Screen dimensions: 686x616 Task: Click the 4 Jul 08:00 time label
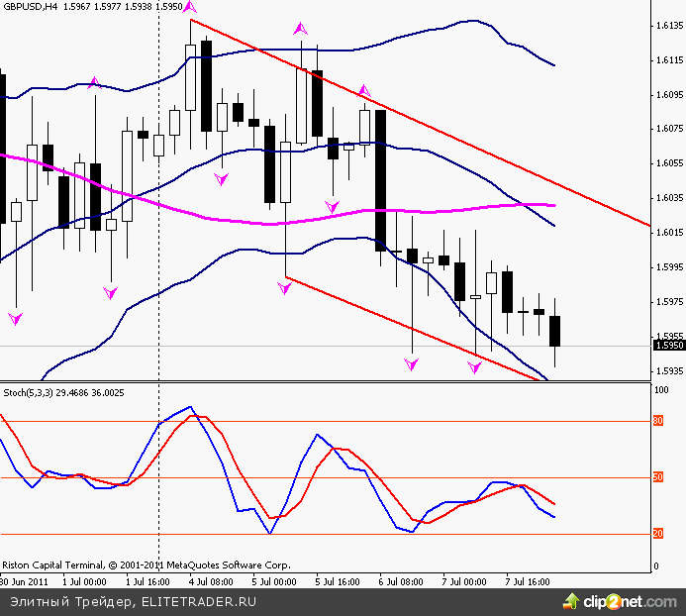pos(210,581)
